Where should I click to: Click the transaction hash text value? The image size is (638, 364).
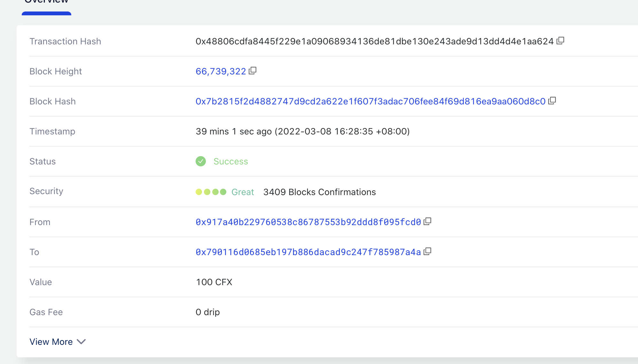point(374,41)
